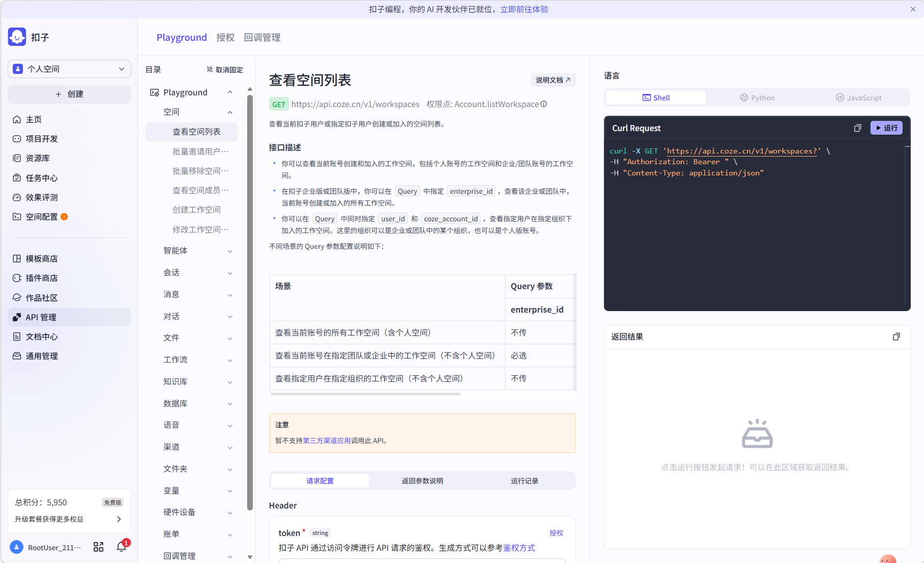Click 立即前往体验 banner link
924x563 pixels.
[524, 9]
